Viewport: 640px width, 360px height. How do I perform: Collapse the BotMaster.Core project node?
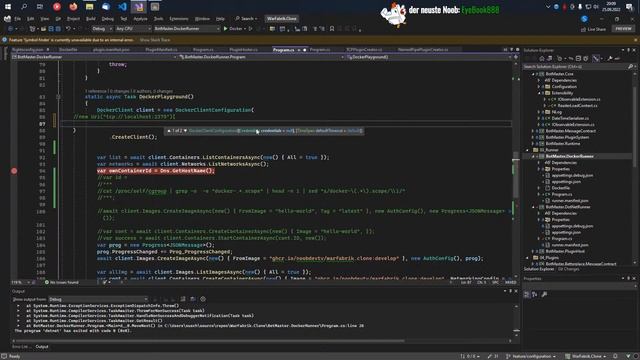pyautogui.click(x=533, y=74)
